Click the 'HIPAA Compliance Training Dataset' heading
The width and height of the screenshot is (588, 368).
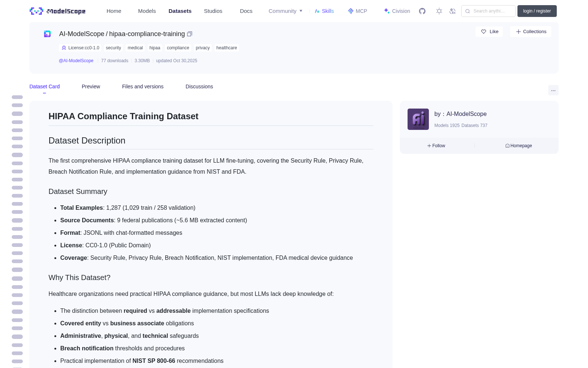pos(123,116)
